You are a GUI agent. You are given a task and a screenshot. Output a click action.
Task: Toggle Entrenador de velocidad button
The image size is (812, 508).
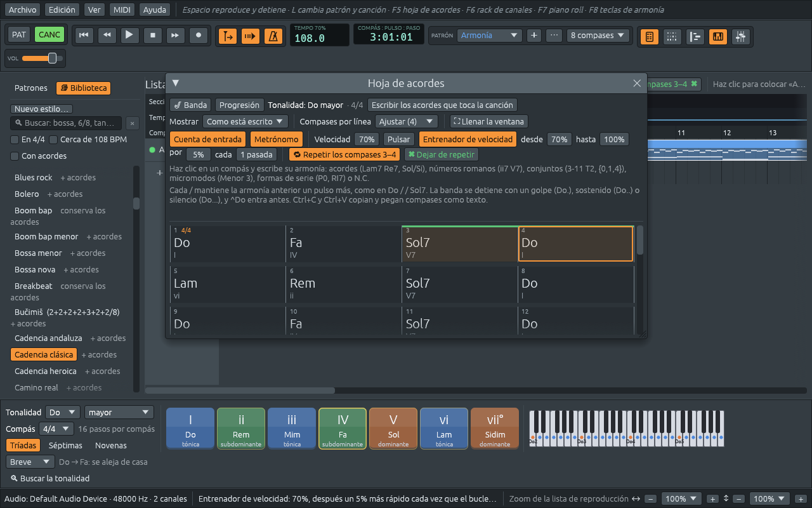468,139
